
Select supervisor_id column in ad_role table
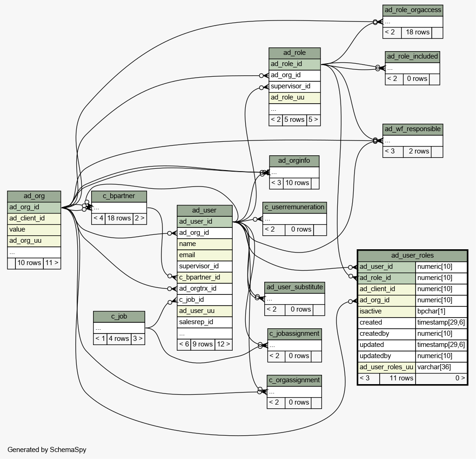point(295,86)
